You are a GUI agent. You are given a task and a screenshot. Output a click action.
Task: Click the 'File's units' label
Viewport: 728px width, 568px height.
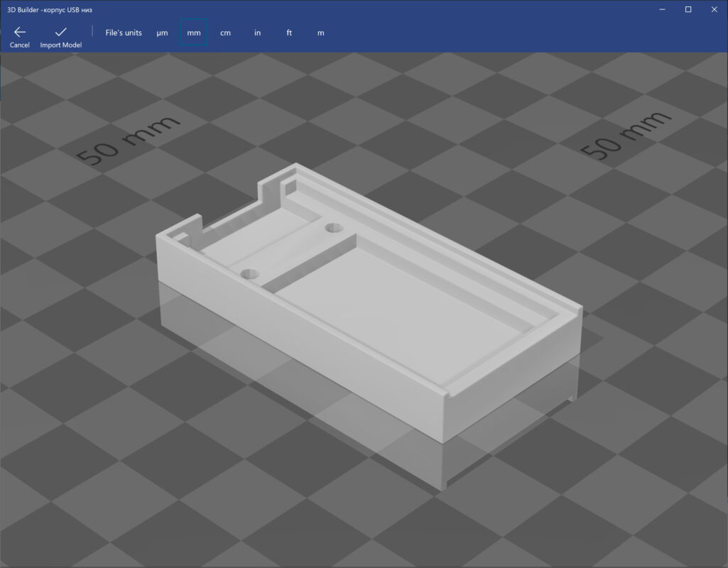coord(123,33)
